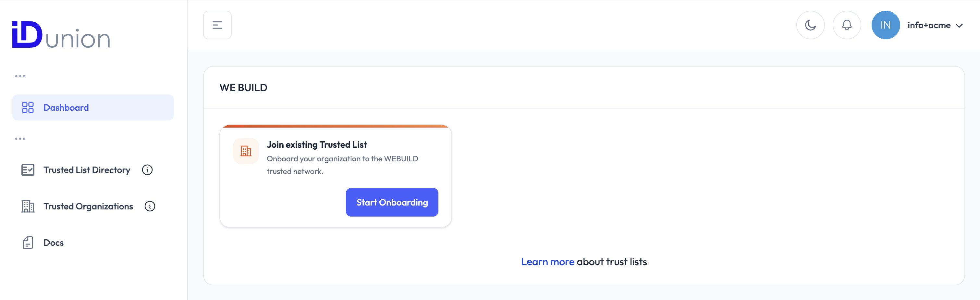
Task: Go to Trusted Organizations
Action: tap(88, 206)
